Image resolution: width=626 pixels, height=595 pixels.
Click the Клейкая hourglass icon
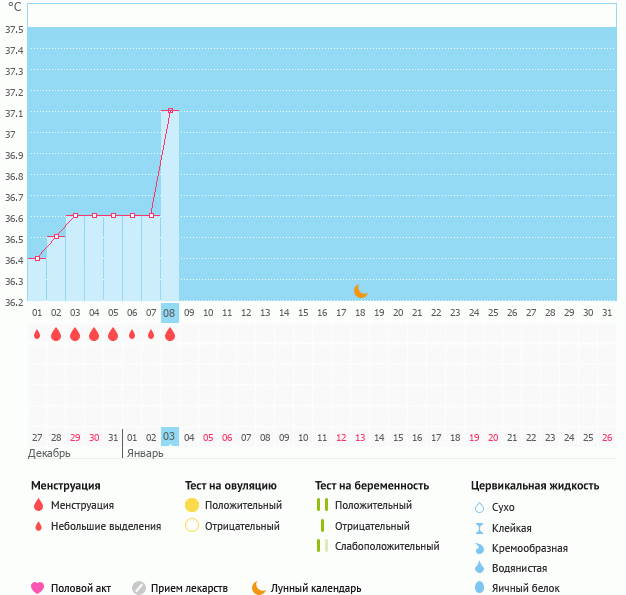coord(479,528)
